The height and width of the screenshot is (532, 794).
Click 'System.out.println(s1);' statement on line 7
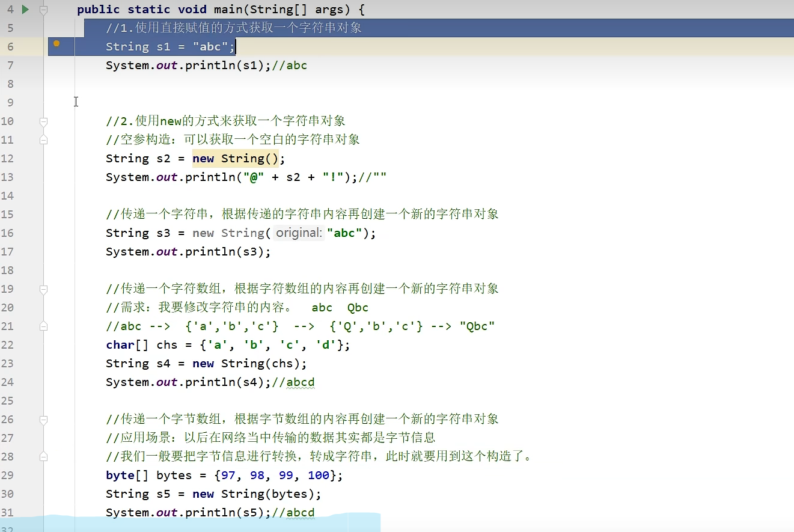pyautogui.click(x=189, y=66)
